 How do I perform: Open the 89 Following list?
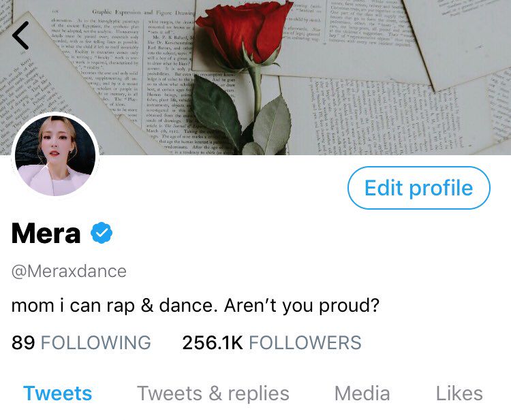pyautogui.click(x=81, y=342)
